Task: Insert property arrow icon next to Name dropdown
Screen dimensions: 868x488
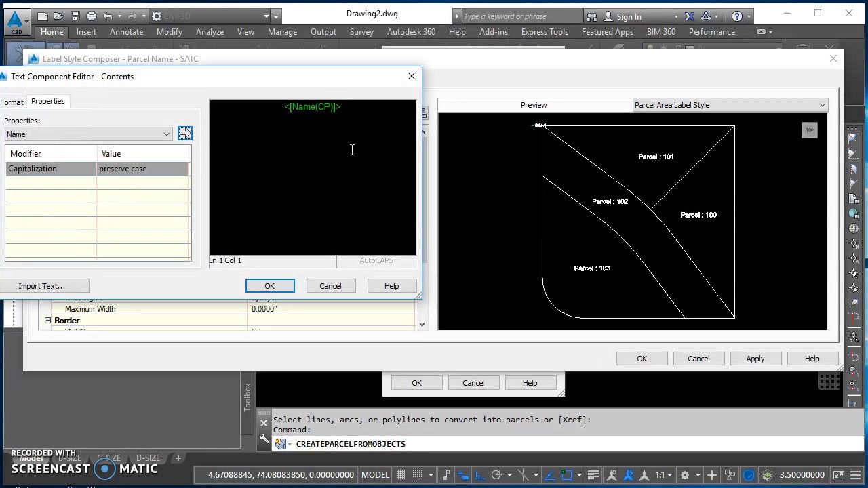Action: pyautogui.click(x=185, y=134)
